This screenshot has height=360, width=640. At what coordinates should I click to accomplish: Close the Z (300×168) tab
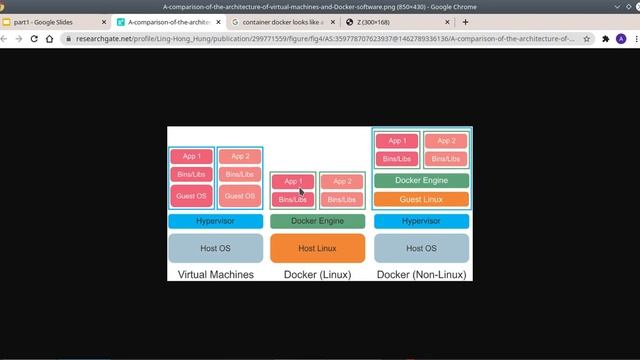(447, 22)
